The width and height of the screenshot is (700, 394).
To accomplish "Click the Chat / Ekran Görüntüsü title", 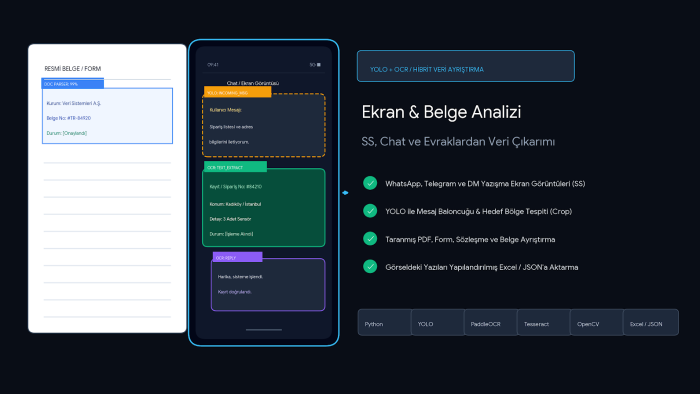I will [253, 83].
